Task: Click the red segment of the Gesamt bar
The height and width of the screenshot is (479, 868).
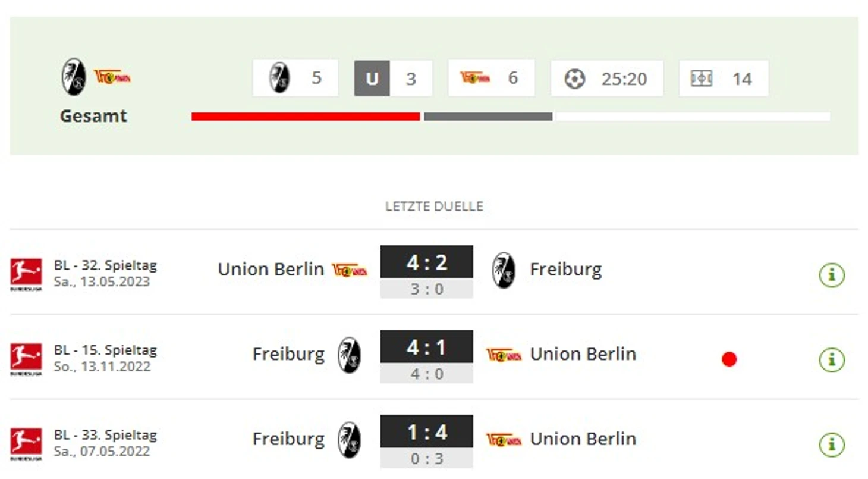Action: pos(306,117)
